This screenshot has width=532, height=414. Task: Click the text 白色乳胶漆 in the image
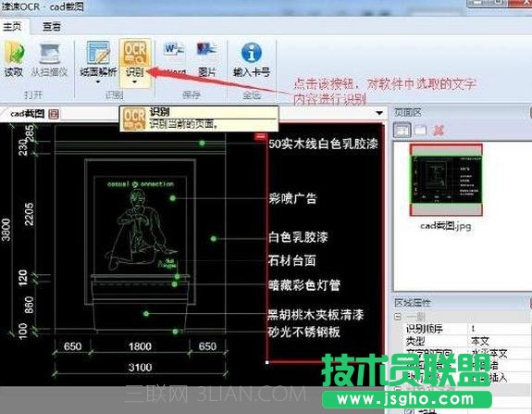click(x=298, y=237)
